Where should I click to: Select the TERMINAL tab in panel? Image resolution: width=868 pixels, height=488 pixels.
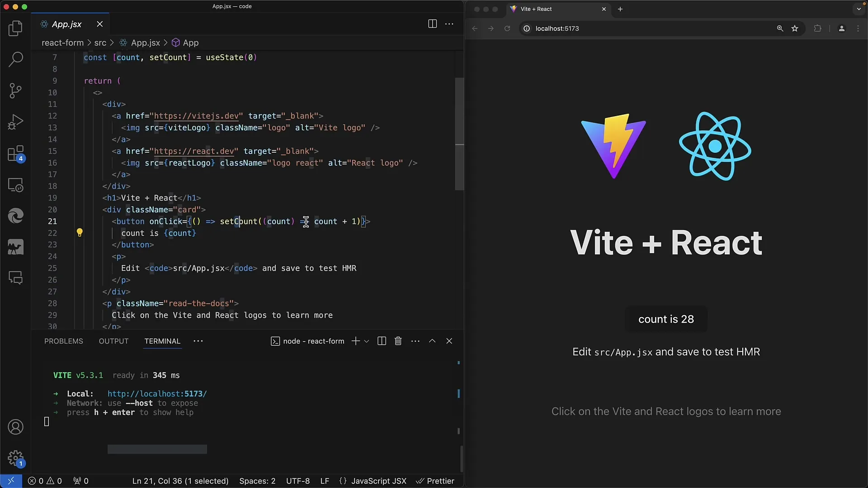162,341
